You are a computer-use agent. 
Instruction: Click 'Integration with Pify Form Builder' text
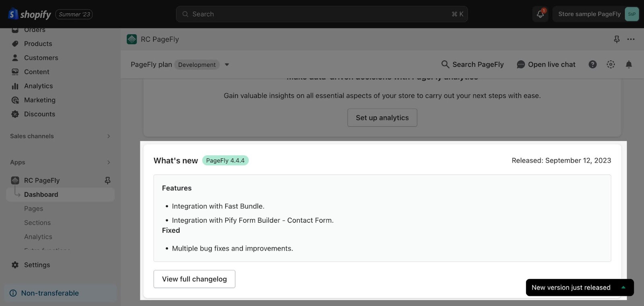[x=226, y=220]
